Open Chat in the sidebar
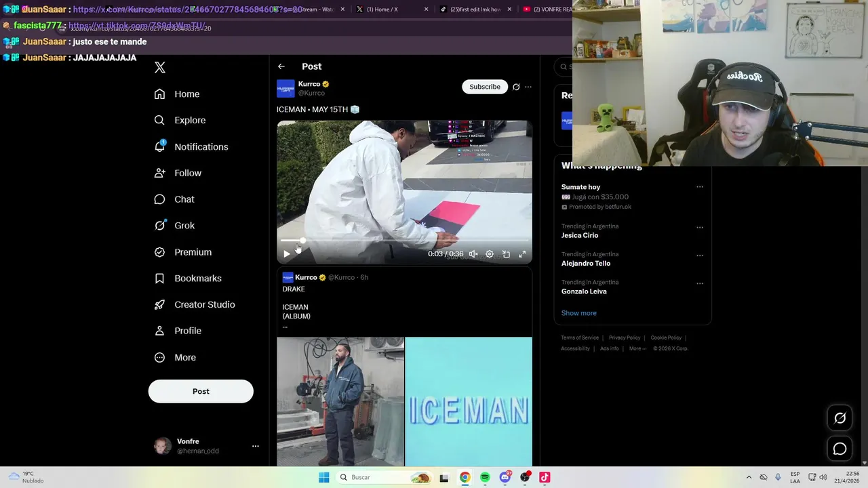868x488 pixels. tap(174, 199)
